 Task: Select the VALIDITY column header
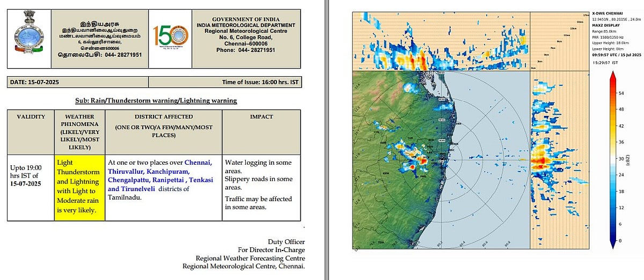pos(31,116)
